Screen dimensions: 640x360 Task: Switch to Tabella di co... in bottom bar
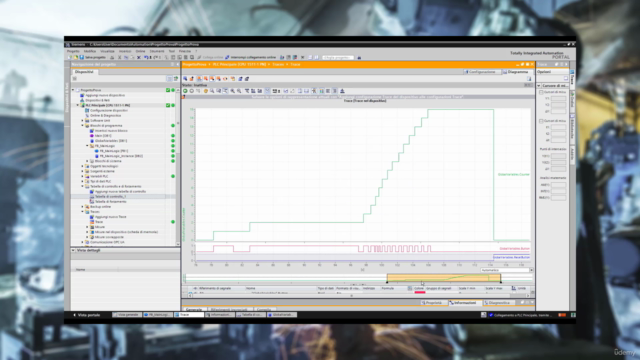pyautogui.click(x=251, y=315)
